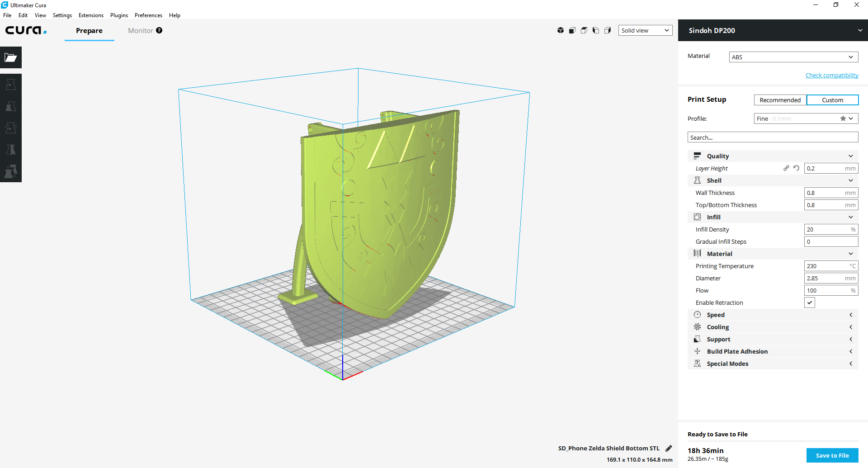
Task: Click the pencil icon to rename the job
Action: [x=669, y=448]
